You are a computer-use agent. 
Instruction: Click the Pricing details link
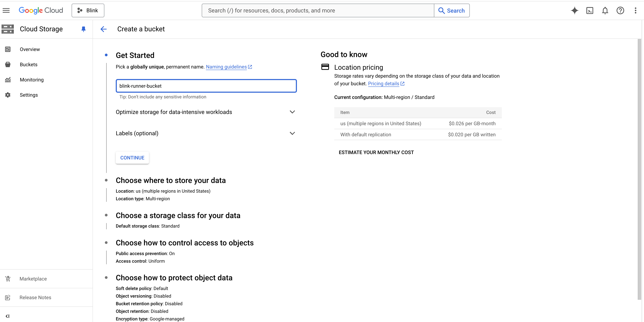(x=384, y=83)
